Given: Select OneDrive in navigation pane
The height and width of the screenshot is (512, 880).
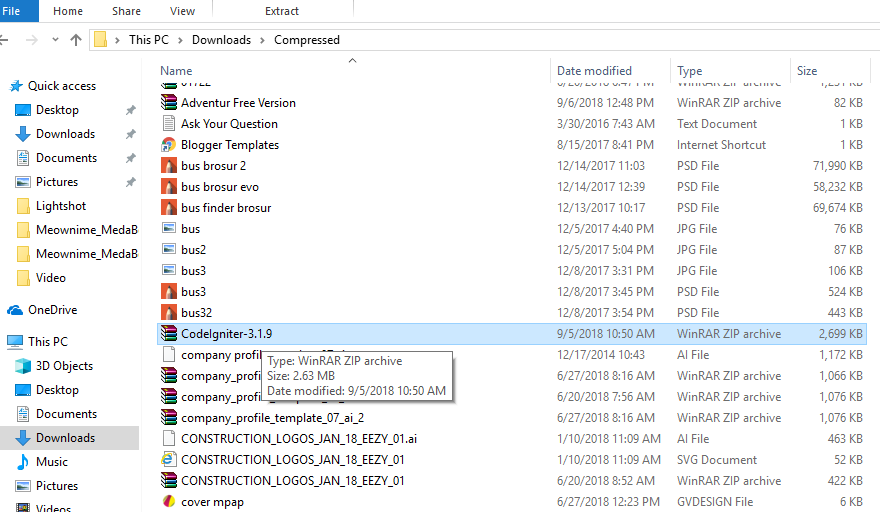Looking at the screenshot, I should (x=53, y=310).
